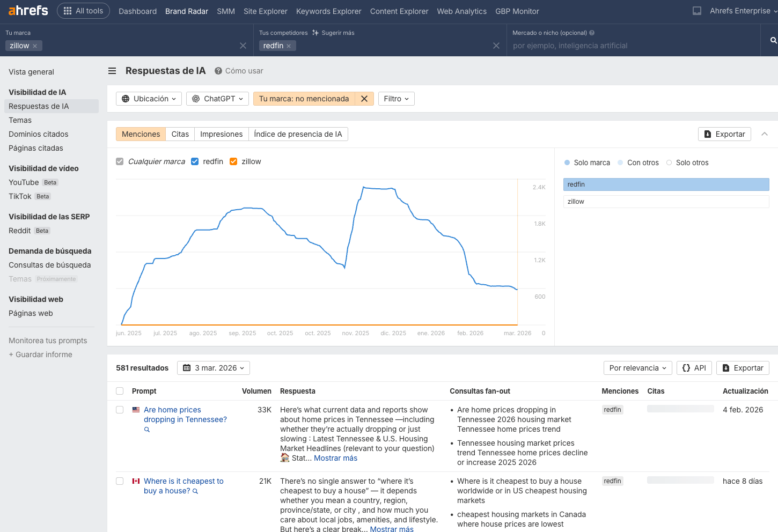The height and width of the screenshot is (532, 778).
Task: Click magnifier icon under Tennessee prompt
Action: [147, 430]
